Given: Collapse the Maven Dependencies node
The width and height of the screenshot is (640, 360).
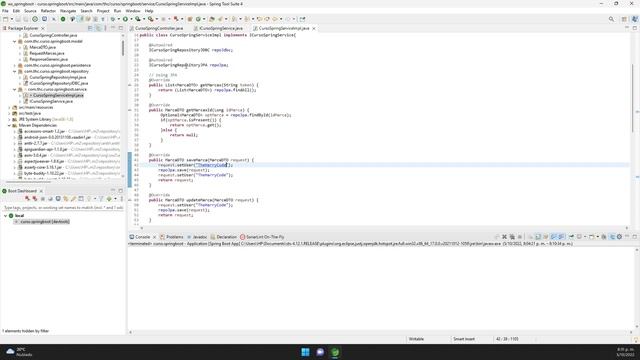Looking at the screenshot, I should point(9,125).
